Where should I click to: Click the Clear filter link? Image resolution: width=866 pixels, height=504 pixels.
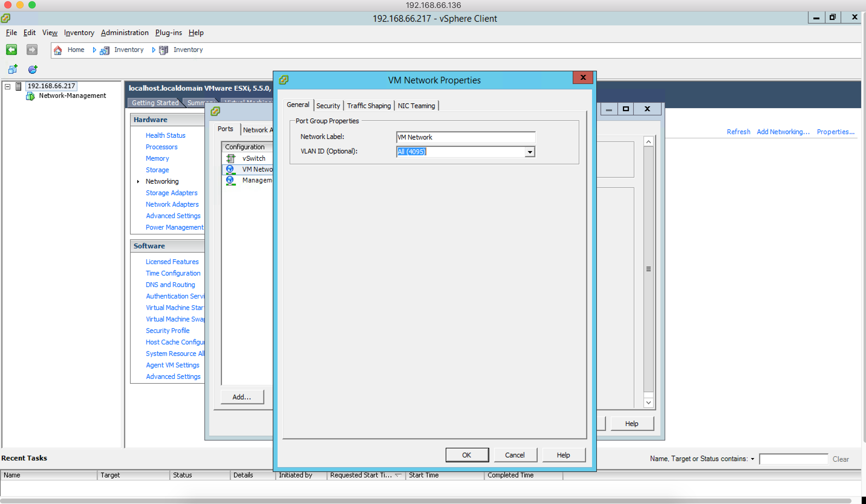(x=841, y=459)
